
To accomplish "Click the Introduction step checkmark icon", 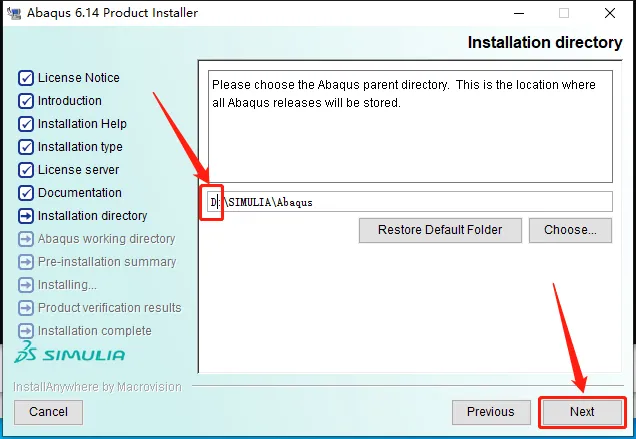I will [26, 101].
